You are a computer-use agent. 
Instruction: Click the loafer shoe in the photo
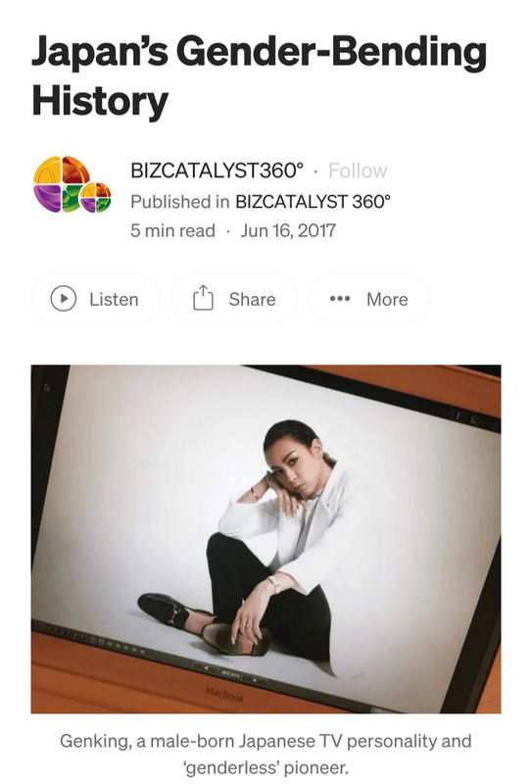click(165, 610)
